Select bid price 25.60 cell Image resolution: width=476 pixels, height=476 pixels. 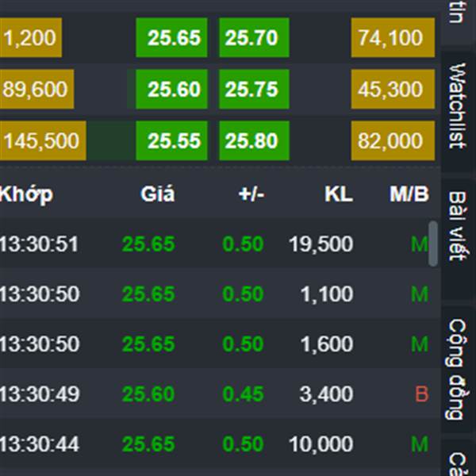click(x=171, y=89)
